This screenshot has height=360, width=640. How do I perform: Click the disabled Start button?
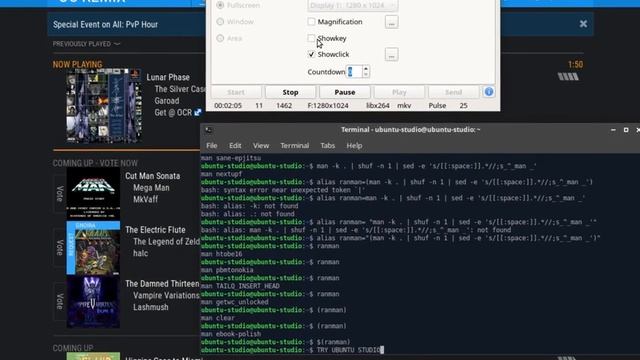(x=236, y=92)
